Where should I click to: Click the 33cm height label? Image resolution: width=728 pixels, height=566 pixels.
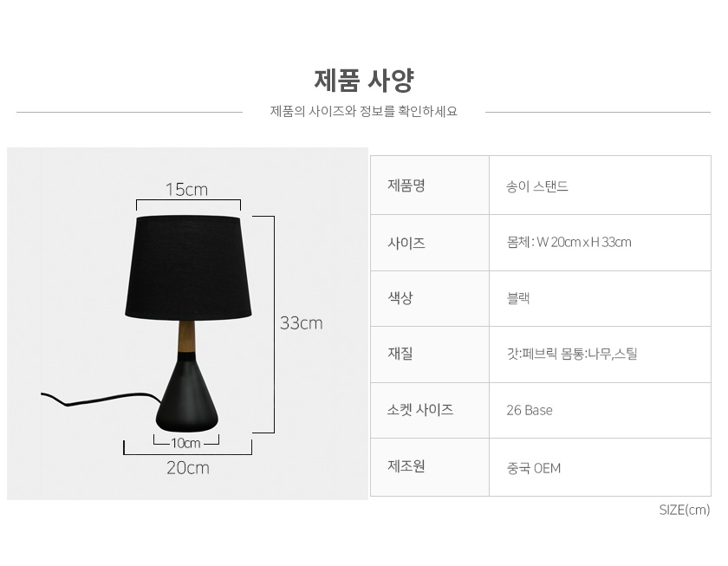click(x=301, y=323)
